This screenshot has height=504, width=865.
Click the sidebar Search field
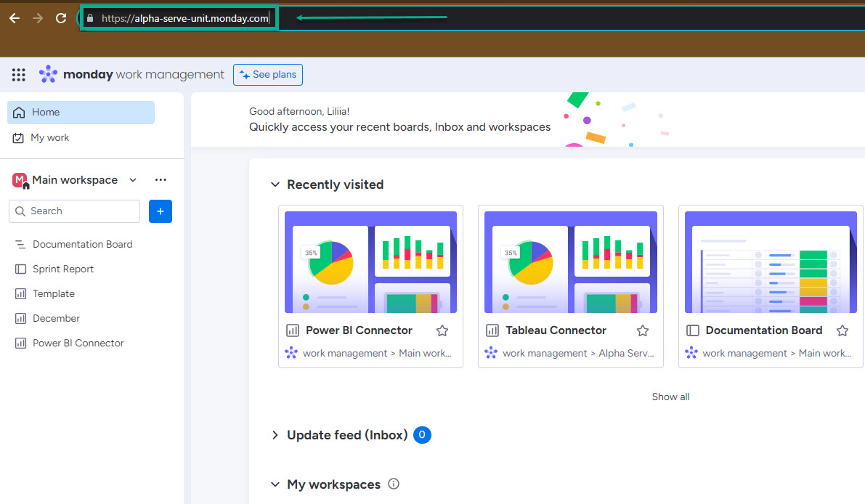click(75, 211)
